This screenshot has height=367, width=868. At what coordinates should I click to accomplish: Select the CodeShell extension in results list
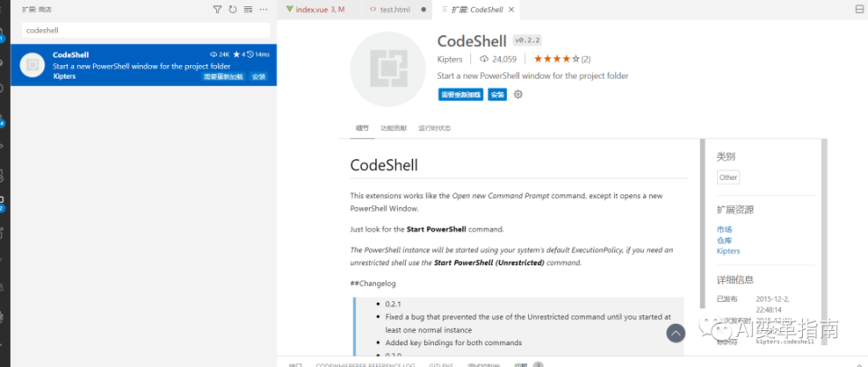tap(144, 65)
